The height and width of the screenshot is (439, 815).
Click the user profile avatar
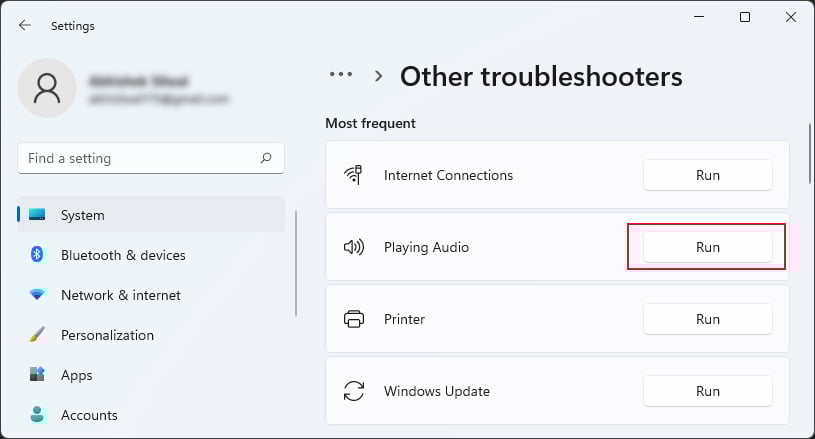[46, 89]
